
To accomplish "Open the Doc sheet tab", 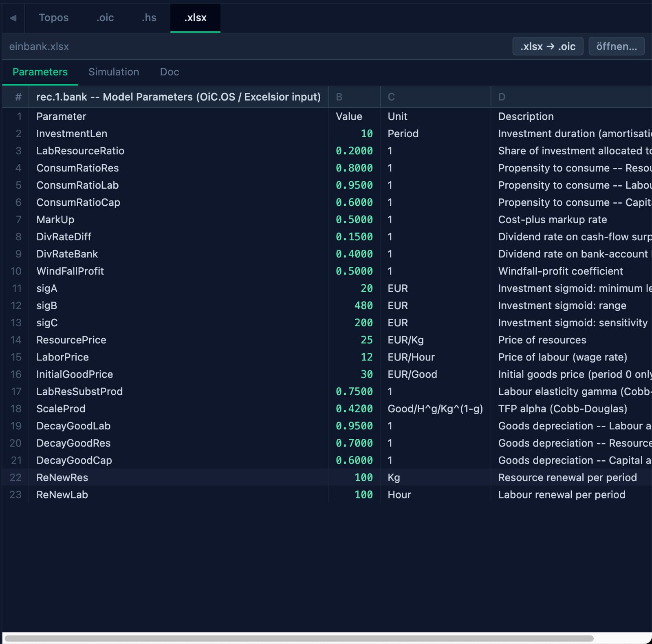I will [170, 72].
